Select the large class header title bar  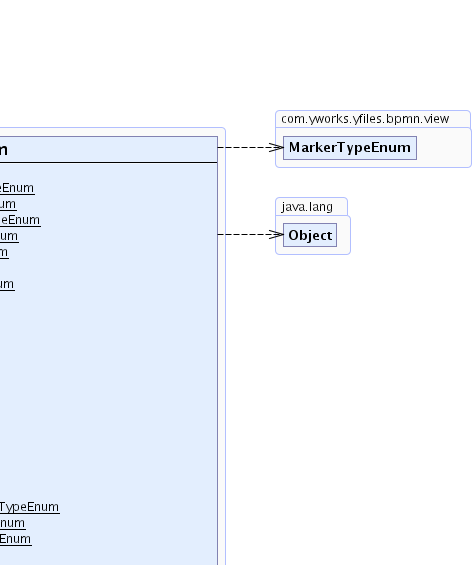108,150
